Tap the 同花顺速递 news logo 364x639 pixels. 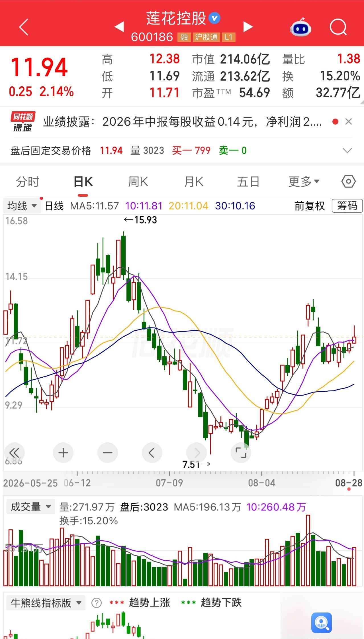coord(23,122)
